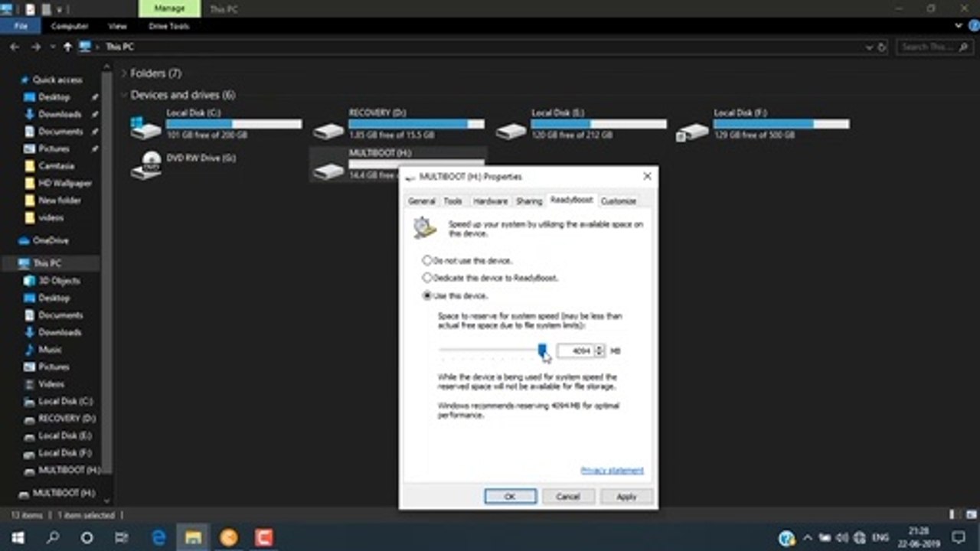
Task: Open Local Disk (E:) drive icon
Action: coord(511,131)
